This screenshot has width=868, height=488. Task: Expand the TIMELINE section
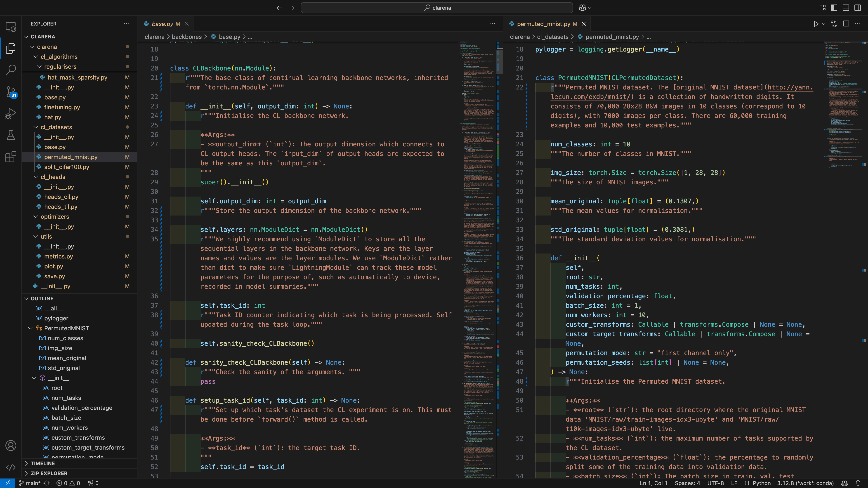pos(42,463)
